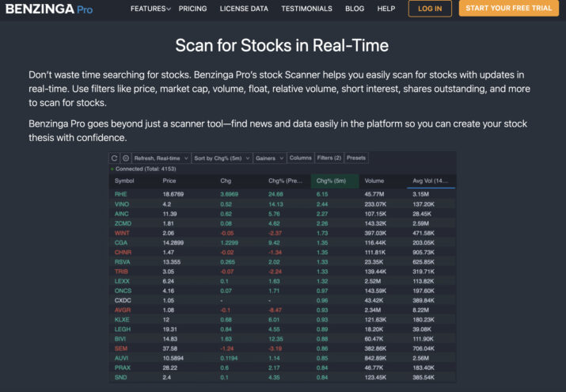Screen dimensions: 566x392
Task: Click the Connected (Total: 4153) status
Action: point(143,169)
